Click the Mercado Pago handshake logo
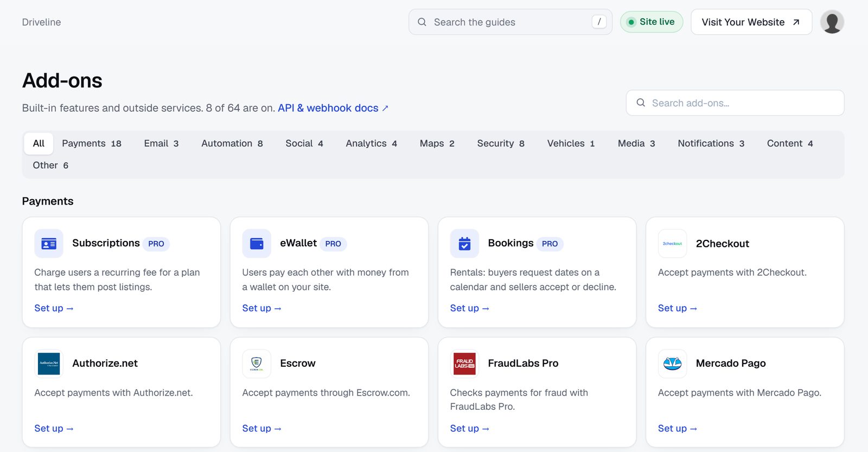Screen dimensions: 868x452 coord(672,364)
